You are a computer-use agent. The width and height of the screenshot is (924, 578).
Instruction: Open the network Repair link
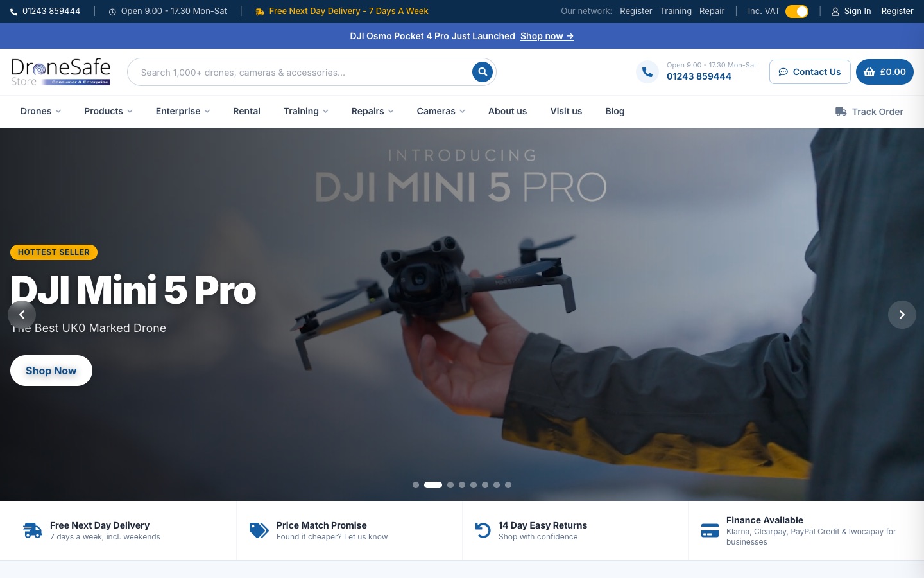coord(712,12)
